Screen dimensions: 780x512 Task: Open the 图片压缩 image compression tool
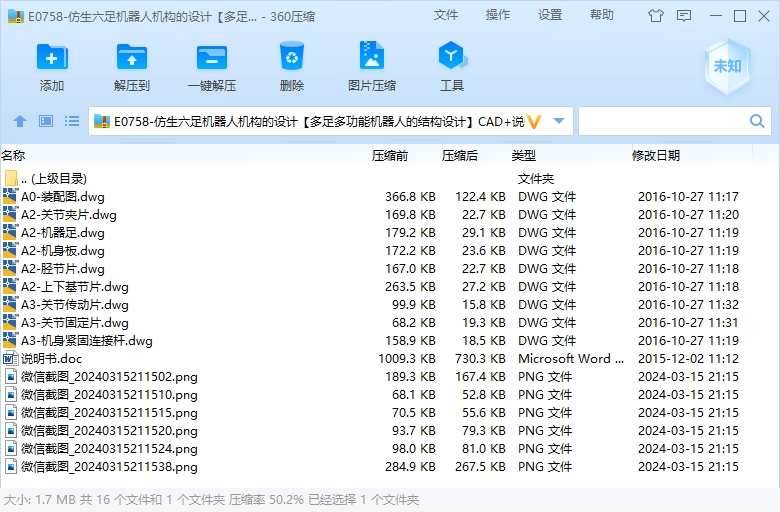372,55
